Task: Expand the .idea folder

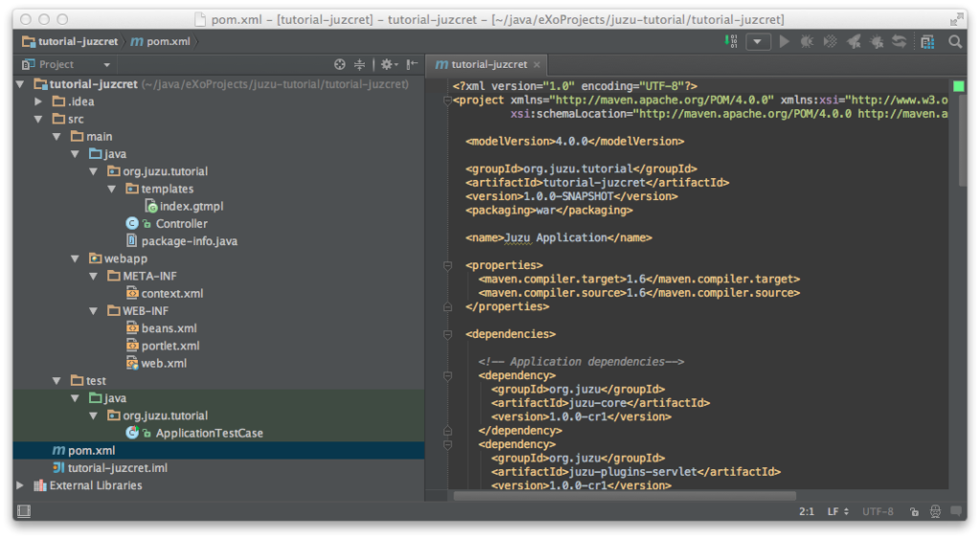Action: (x=38, y=101)
